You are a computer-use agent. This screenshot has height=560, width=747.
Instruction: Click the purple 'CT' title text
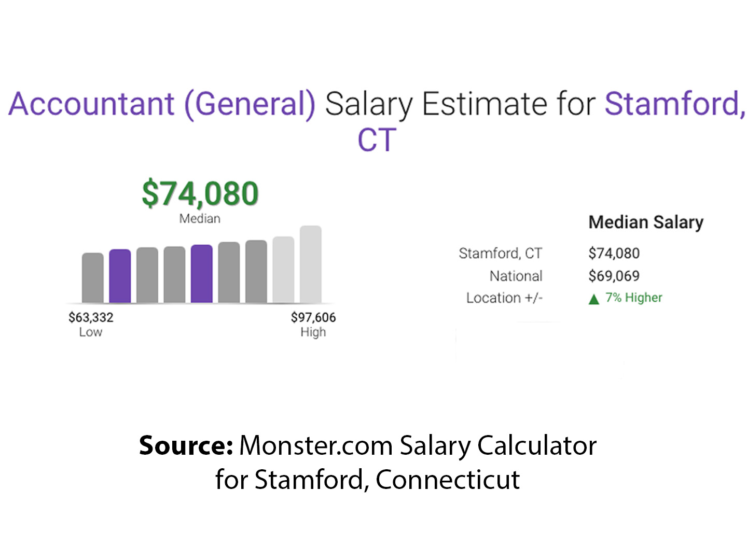point(377,140)
